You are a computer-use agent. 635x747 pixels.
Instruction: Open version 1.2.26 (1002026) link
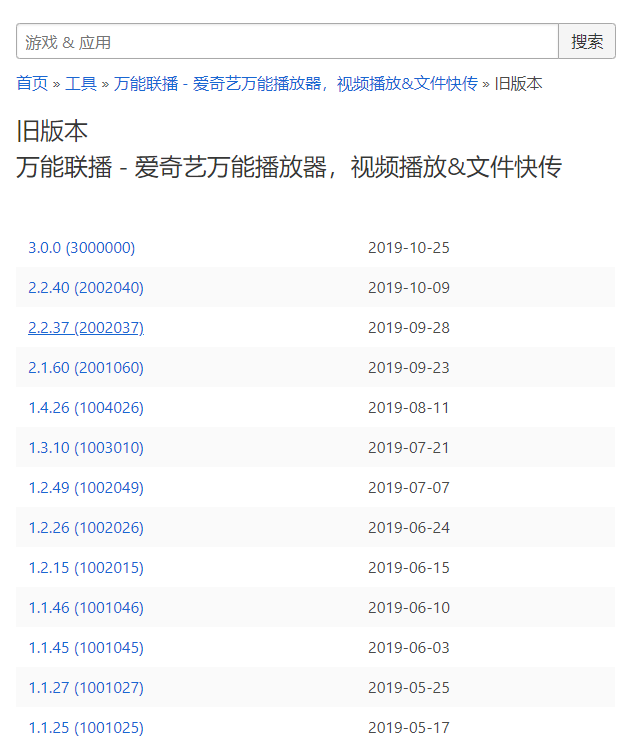click(86, 528)
